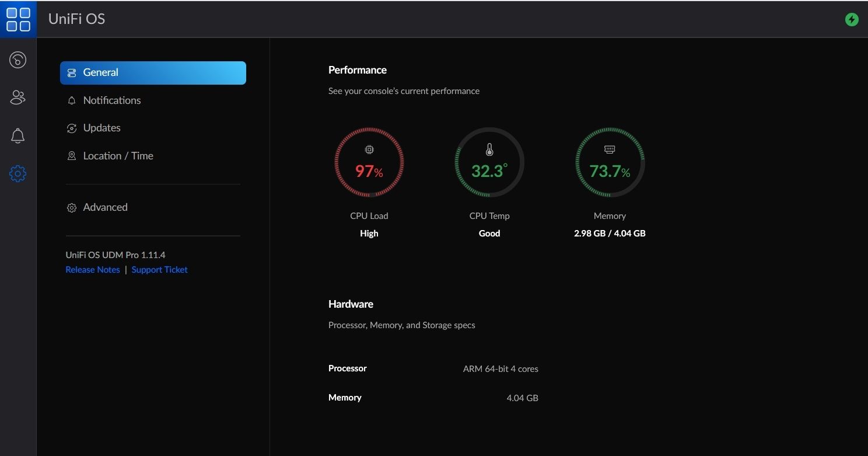This screenshot has width=868, height=456.
Task: Click the Location pin icon in settings menu
Action: pyautogui.click(x=72, y=156)
